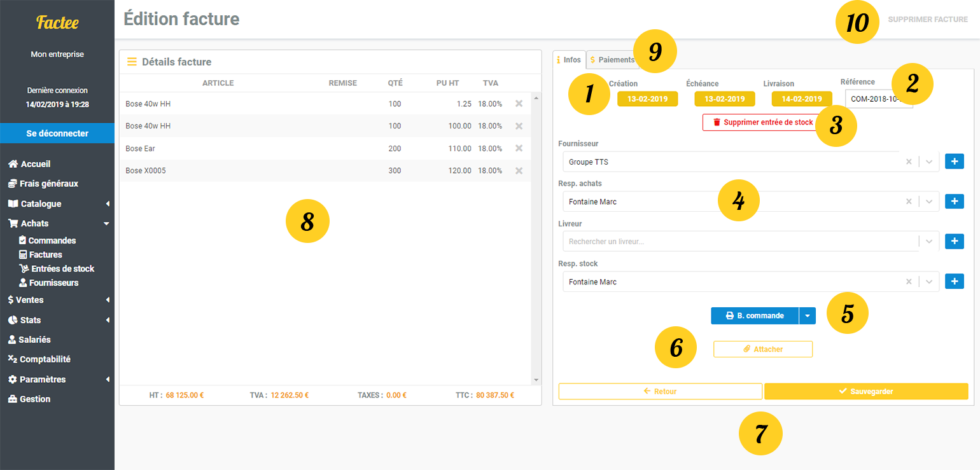Open Entrées de stock in sidebar
980x470 pixels.
point(62,268)
